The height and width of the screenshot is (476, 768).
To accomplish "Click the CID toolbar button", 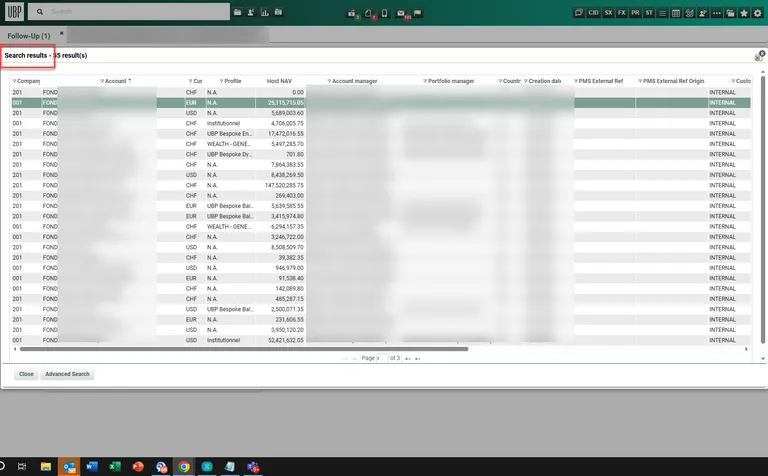I will [x=594, y=13].
